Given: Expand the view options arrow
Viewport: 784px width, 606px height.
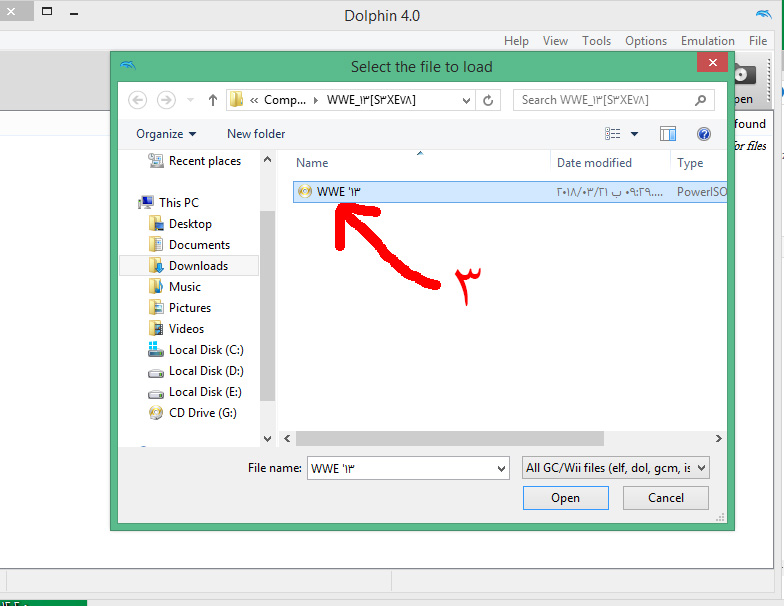Looking at the screenshot, I should (634, 134).
